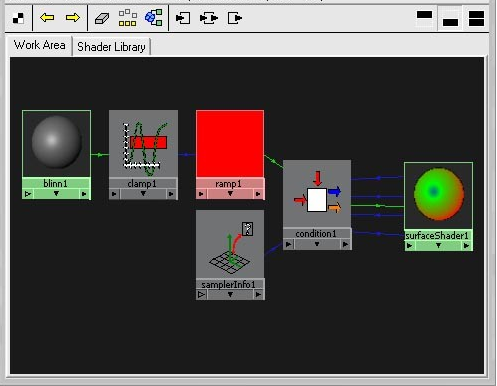Expand samplerInfo1 center down arrow
The height and width of the screenshot is (386, 497).
(x=230, y=294)
